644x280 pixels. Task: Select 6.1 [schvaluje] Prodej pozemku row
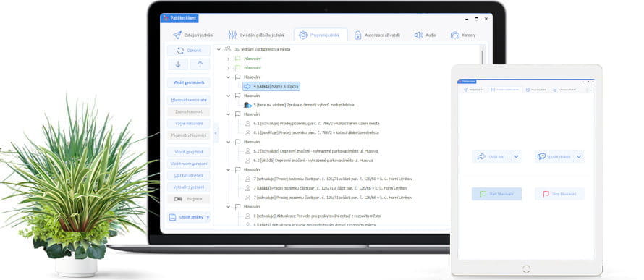pyautogui.click(x=316, y=123)
